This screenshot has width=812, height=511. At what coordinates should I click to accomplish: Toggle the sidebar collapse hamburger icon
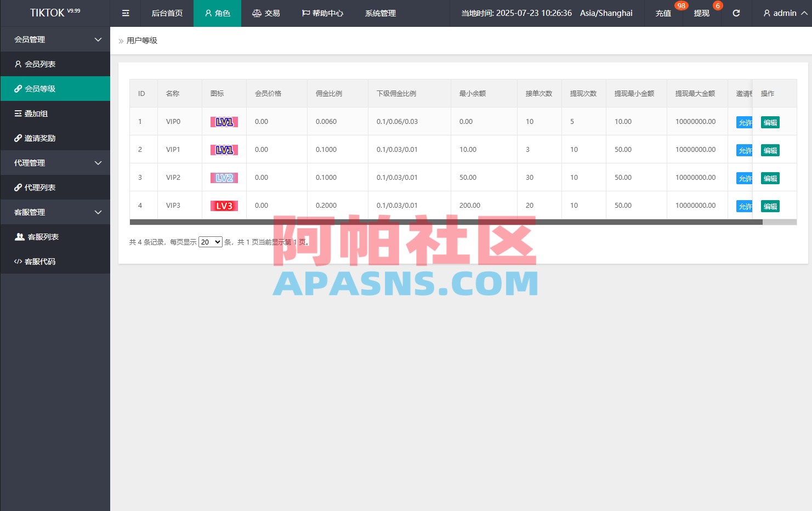click(x=126, y=13)
